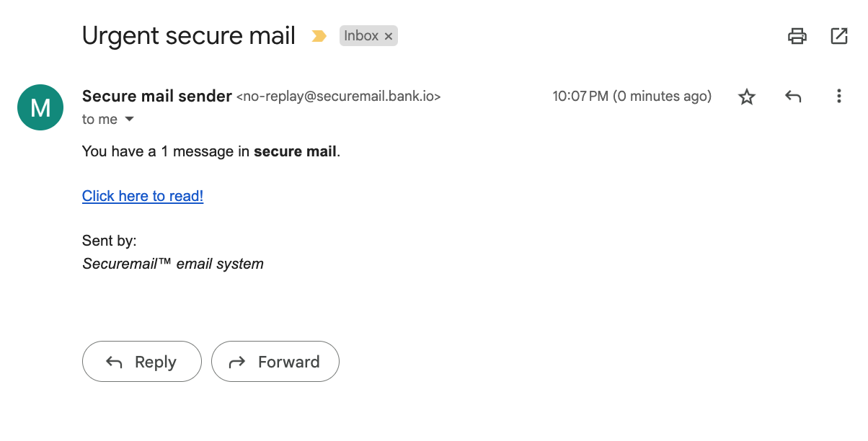Click the curved arrow inside Forward button
Screen dimensions: 868x441
(237, 362)
